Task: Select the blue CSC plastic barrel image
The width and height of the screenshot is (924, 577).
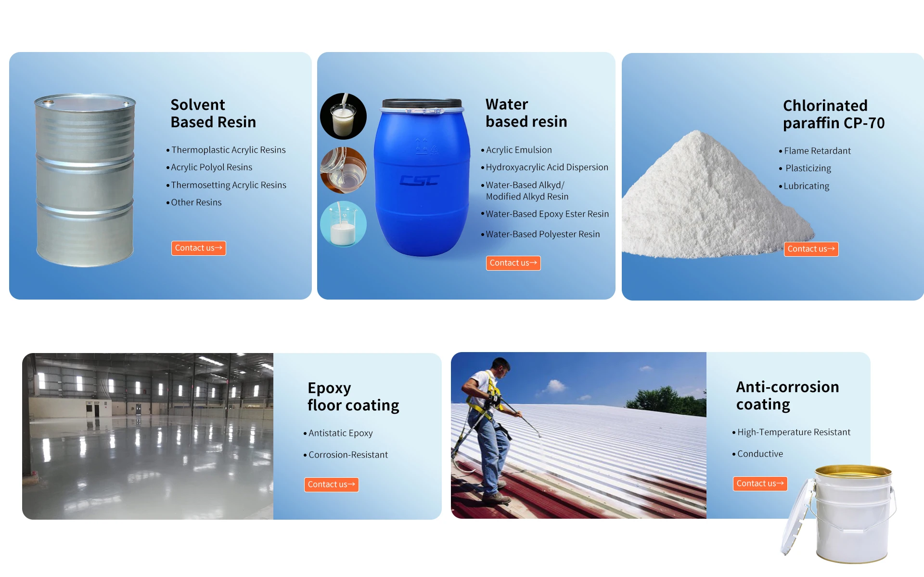Action: (x=422, y=177)
